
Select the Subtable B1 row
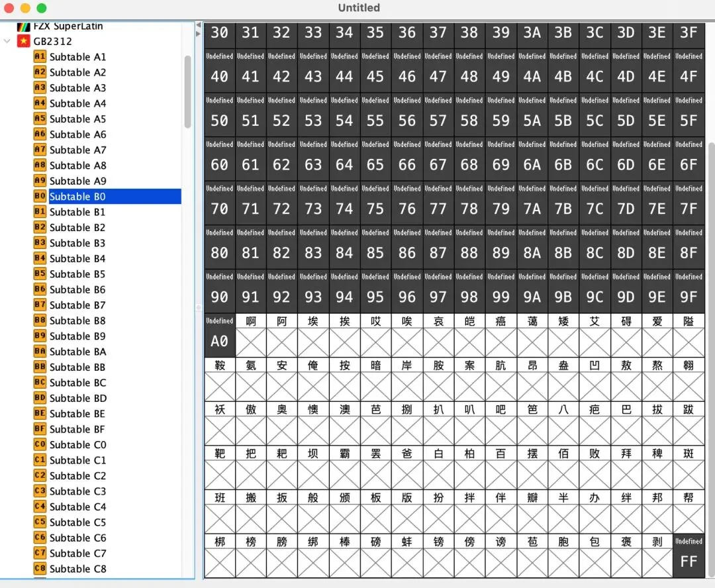point(77,212)
